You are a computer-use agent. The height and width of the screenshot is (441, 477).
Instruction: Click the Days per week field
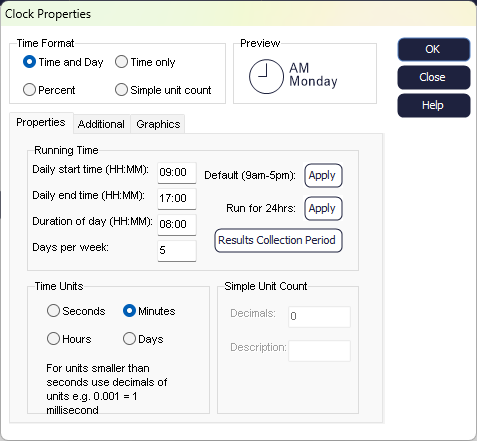(x=177, y=251)
